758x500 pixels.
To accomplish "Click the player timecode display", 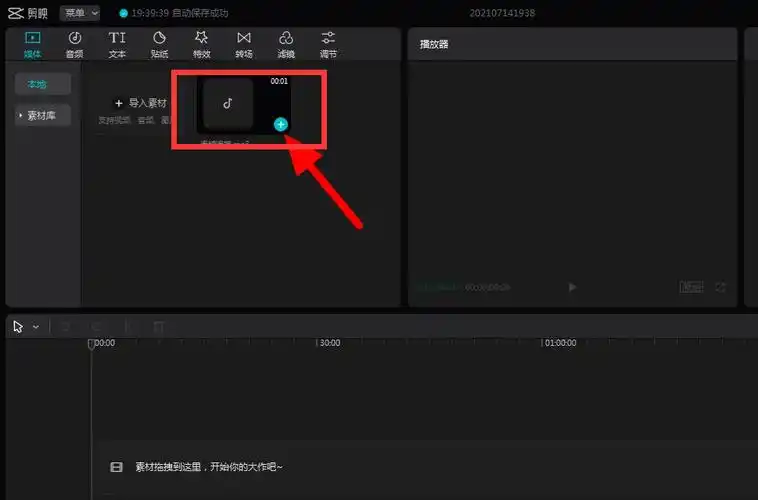I will pos(463,287).
